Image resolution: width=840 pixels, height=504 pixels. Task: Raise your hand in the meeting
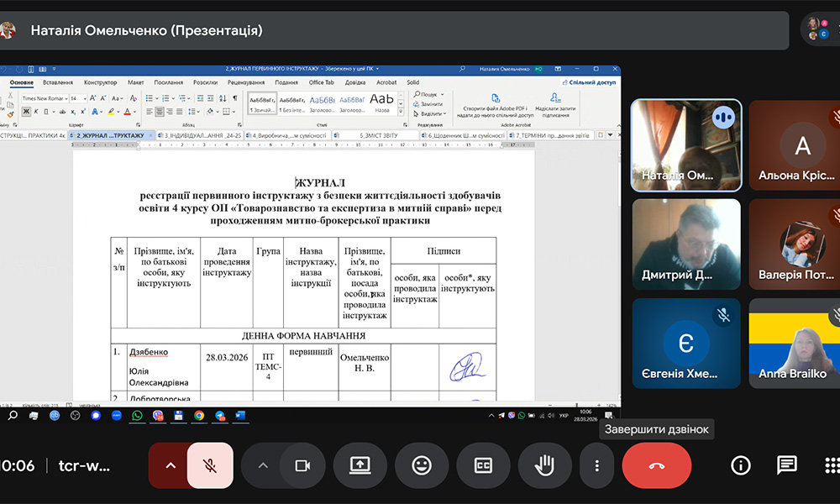[x=543, y=465]
